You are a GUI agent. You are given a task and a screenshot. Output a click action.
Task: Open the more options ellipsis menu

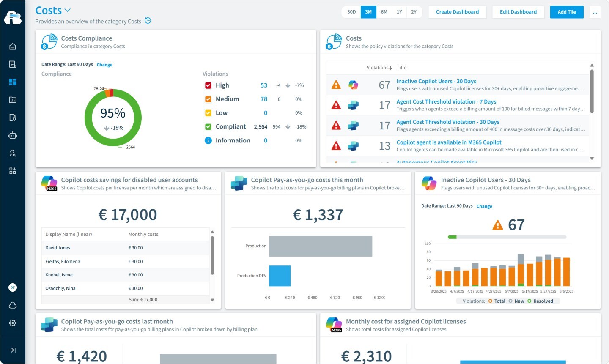coord(595,12)
